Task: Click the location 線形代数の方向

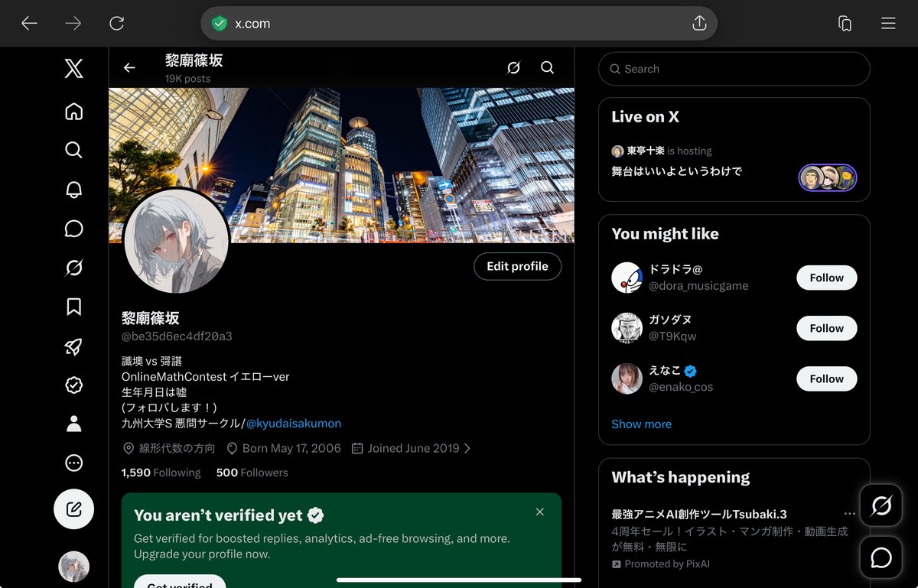Action: 177,448
